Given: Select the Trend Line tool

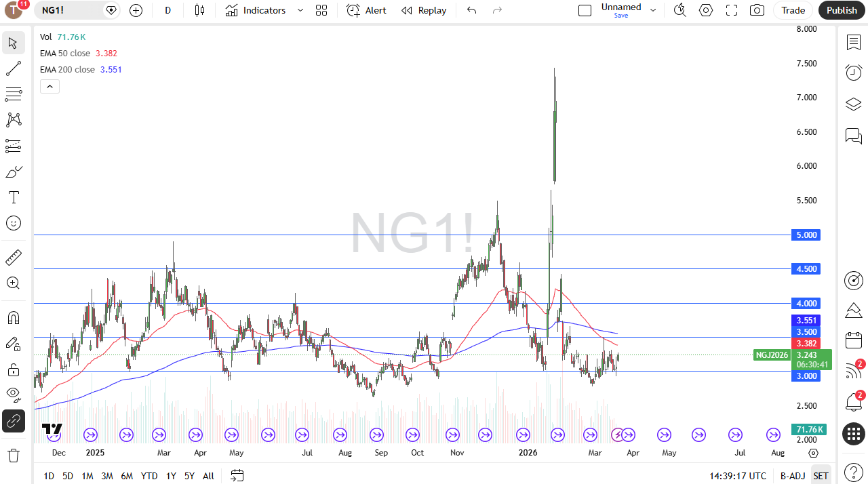Looking at the screenshot, I should (14, 68).
